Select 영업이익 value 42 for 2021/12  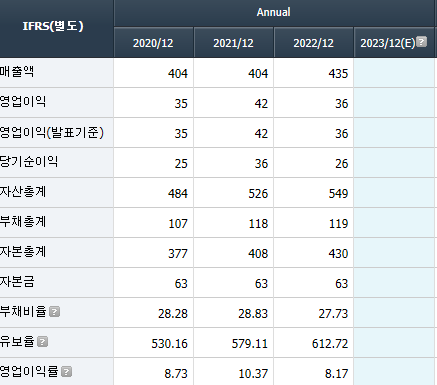261,104
